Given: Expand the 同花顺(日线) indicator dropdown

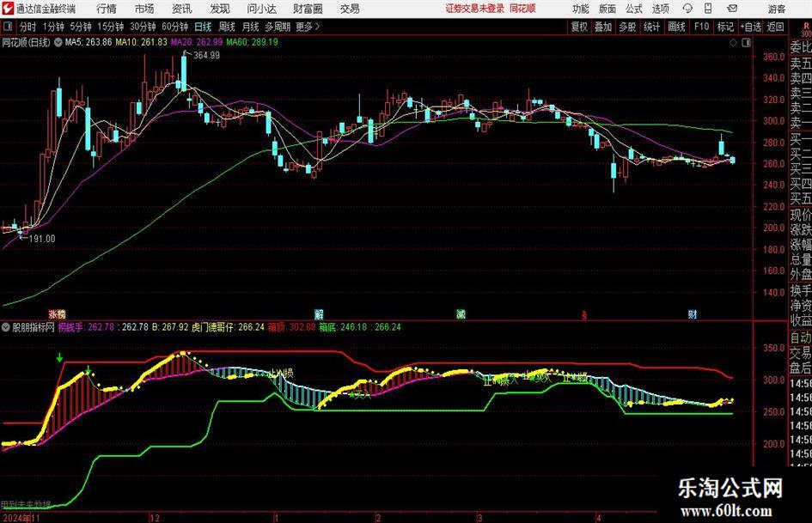Looking at the screenshot, I should pos(58,42).
